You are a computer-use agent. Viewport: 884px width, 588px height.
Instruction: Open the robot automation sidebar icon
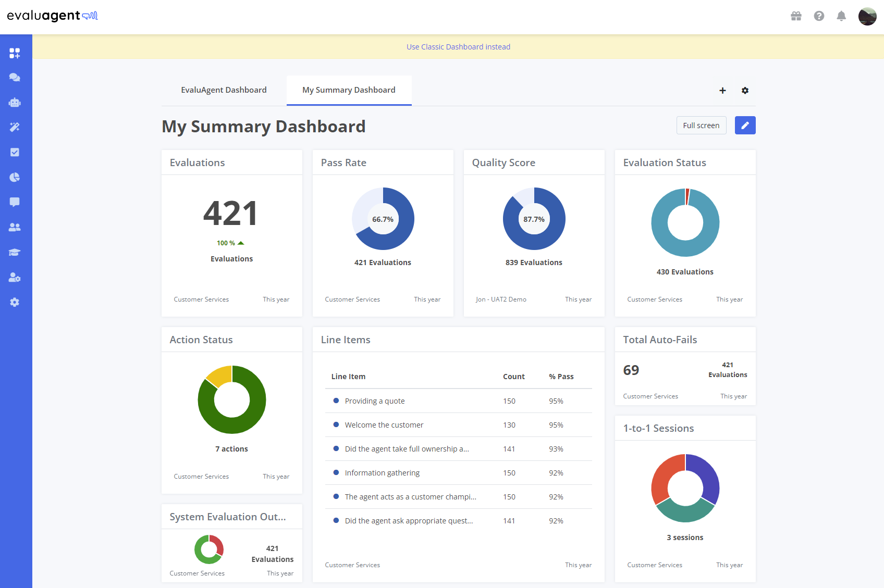point(15,103)
